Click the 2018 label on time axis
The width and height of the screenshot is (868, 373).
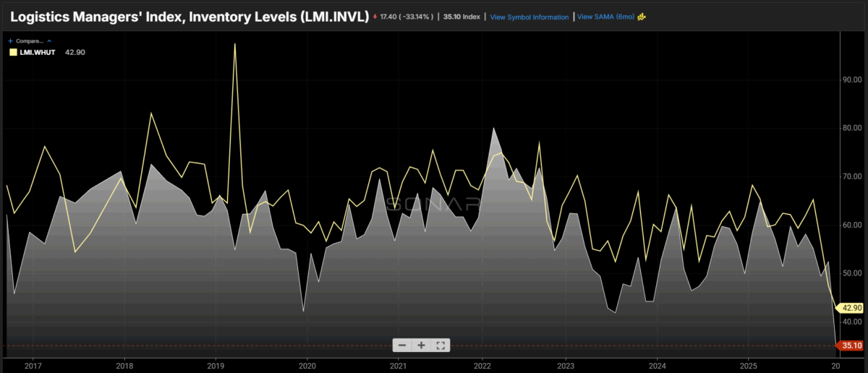tap(124, 366)
